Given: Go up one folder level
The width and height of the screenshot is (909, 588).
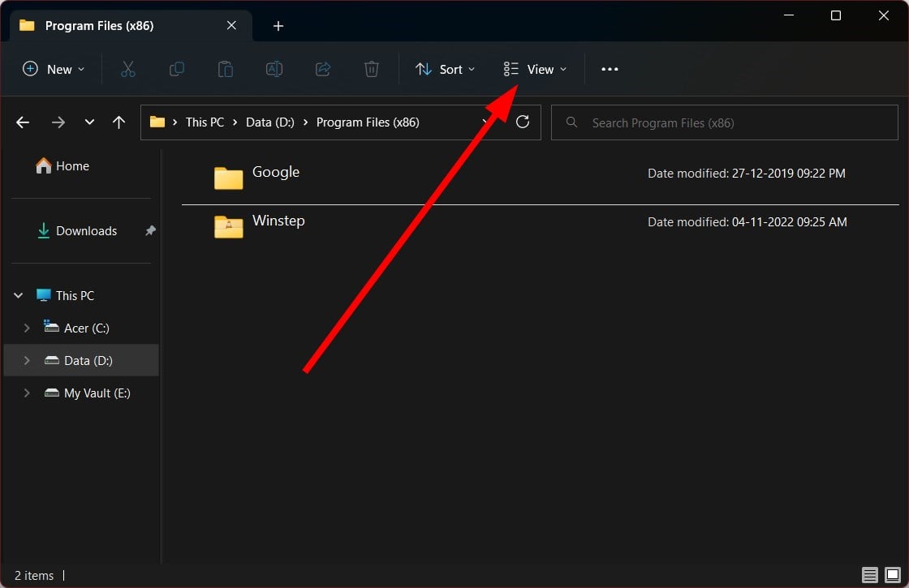Looking at the screenshot, I should pos(118,122).
